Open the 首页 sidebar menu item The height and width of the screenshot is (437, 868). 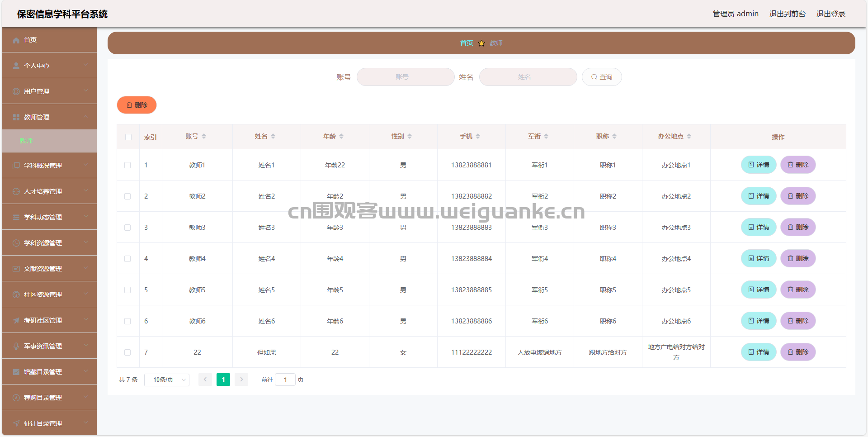pyautogui.click(x=49, y=40)
